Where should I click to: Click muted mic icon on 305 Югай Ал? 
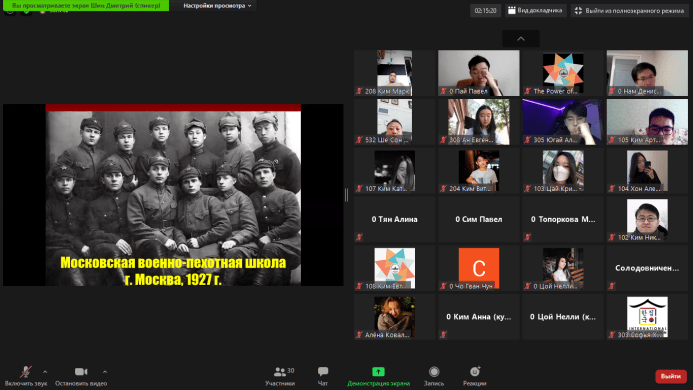coord(527,140)
